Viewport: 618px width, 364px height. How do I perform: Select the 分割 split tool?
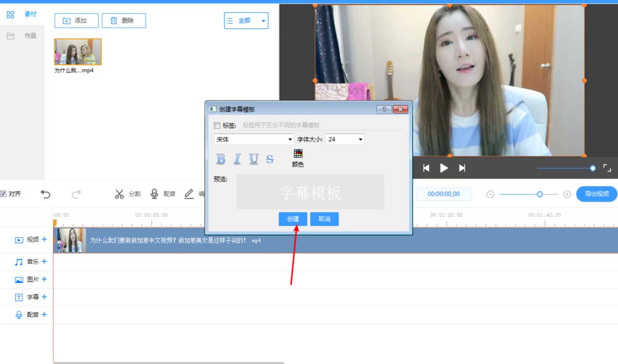[127, 193]
